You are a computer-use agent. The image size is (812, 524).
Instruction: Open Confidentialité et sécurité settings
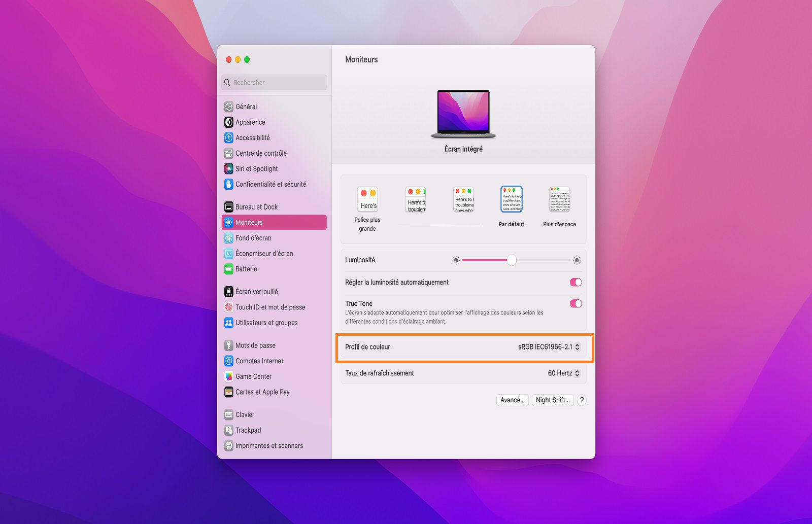point(274,184)
